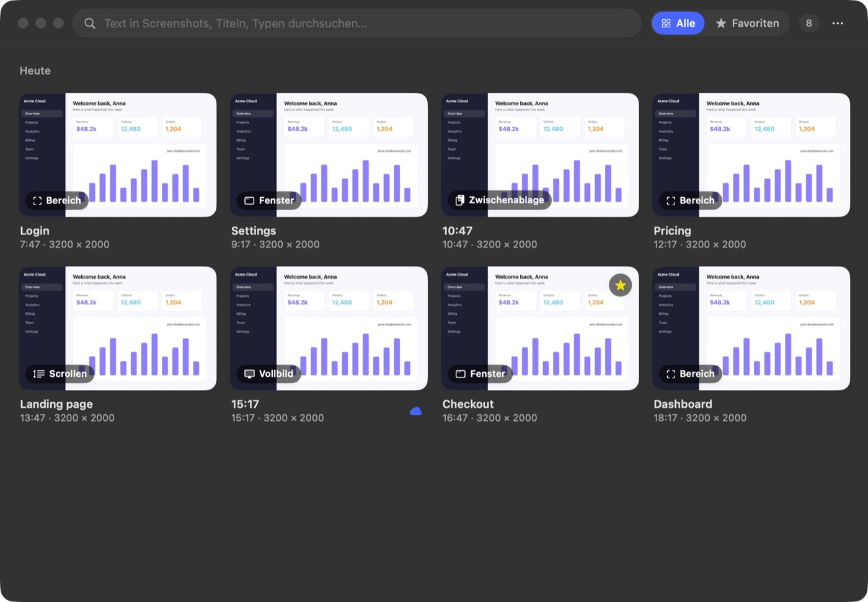Click the Zwischenablage clipboard badge
The image size is (868, 602).
pyautogui.click(x=500, y=200)
